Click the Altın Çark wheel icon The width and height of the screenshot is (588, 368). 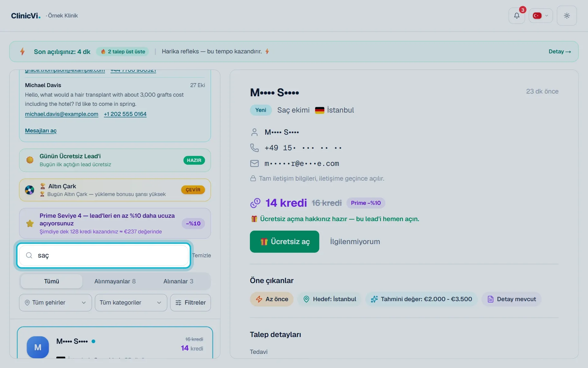pyautogui.click(x=30, y=190)
